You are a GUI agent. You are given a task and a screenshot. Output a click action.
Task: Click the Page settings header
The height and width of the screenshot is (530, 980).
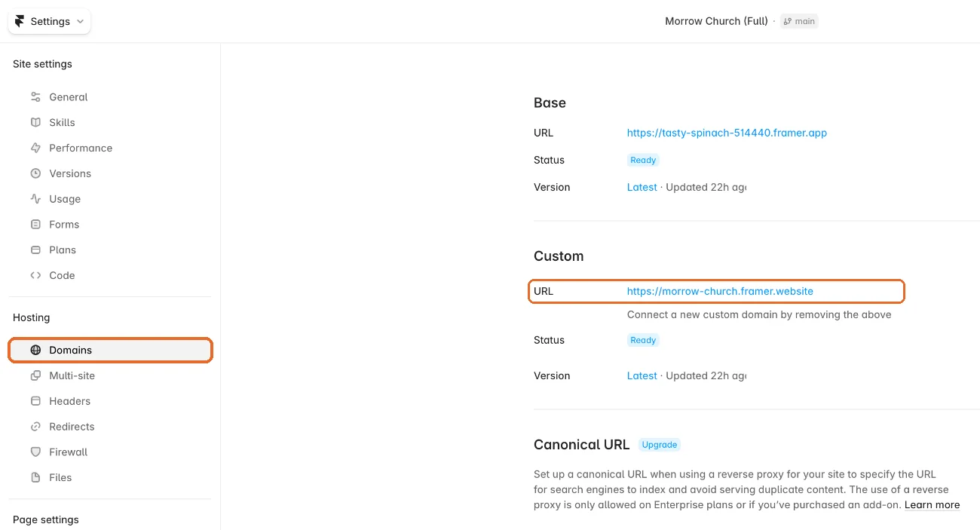45,520
